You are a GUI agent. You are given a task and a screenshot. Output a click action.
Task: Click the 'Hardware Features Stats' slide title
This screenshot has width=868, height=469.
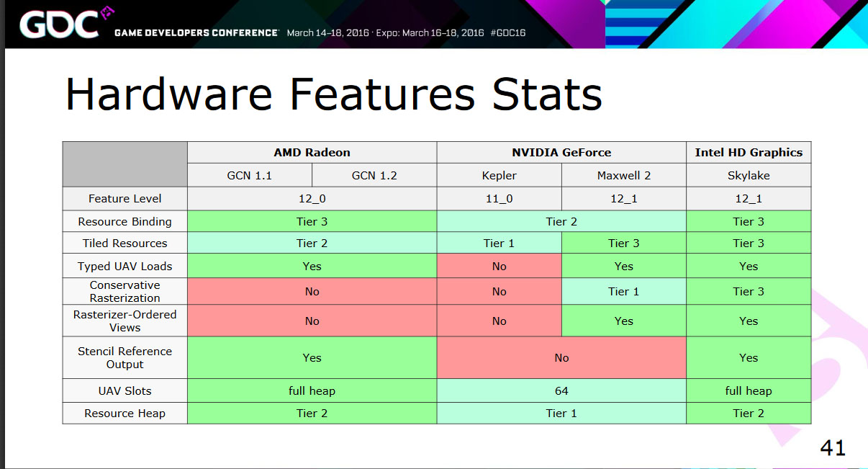coord(333,94)
